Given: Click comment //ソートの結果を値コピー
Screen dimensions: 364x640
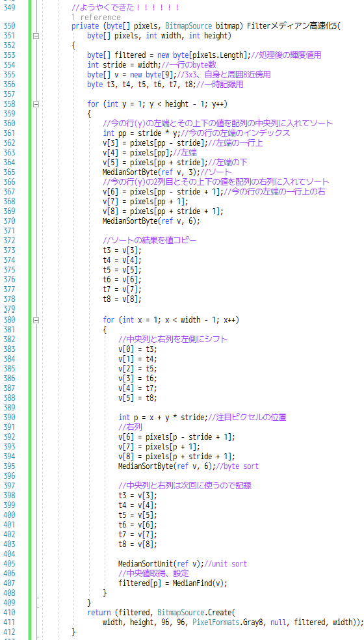Looking at the screenshot, I should (x=149, y=241).
